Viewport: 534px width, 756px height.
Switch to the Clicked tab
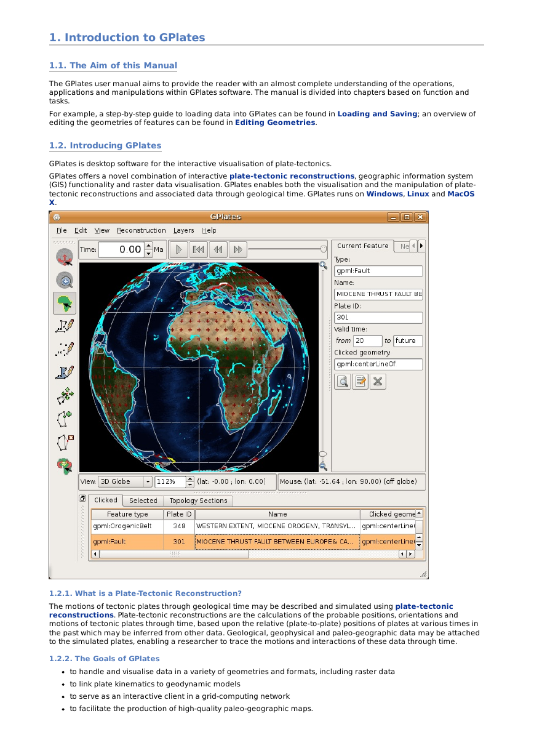click(x=105, y=500)
